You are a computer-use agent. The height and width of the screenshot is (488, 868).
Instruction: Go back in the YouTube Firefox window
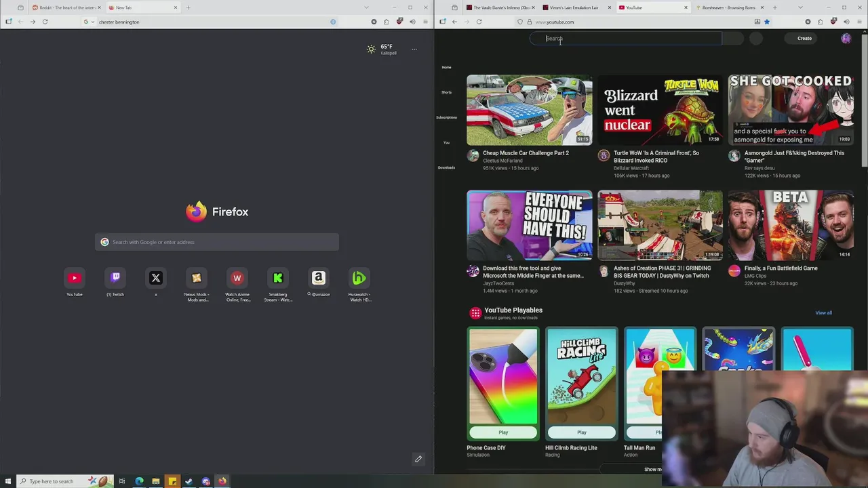pos(454,22)
